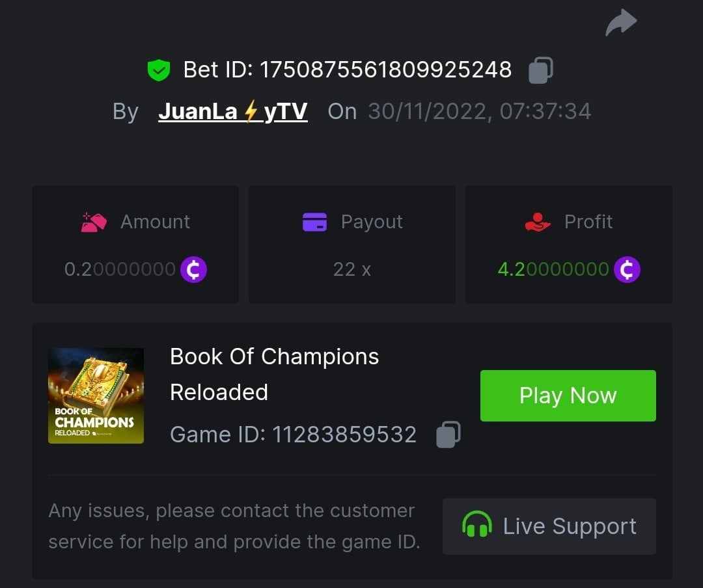Copy the Game ID with the copy icon
The width and height of the screenshot is (703, 588).
click(448, 434)
